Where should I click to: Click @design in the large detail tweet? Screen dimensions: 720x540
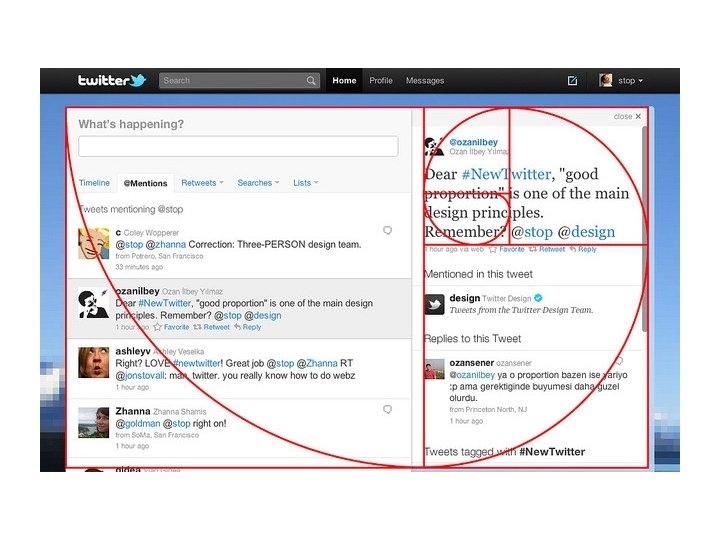coord(586,232)
